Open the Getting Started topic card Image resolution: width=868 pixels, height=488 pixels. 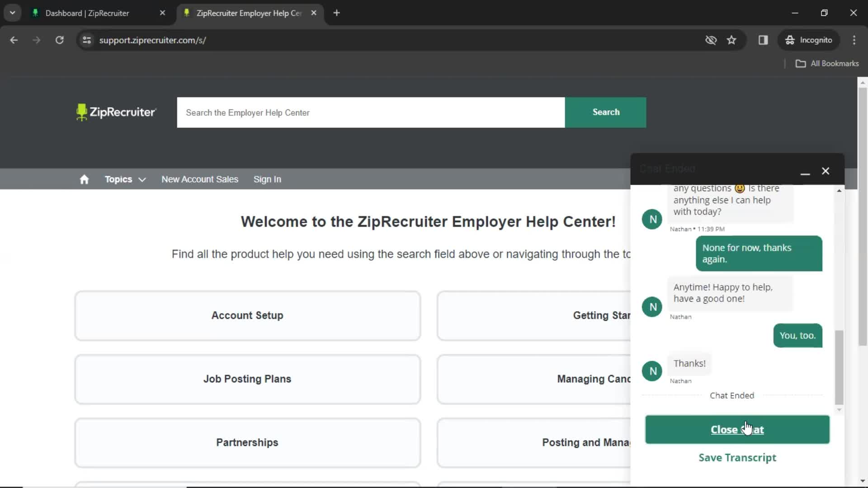tap(534, 315)
